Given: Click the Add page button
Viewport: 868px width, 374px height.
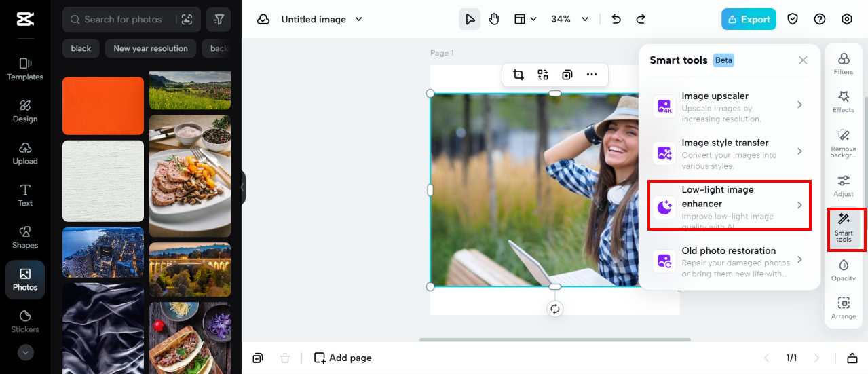Looking at the screenshot, I should pyautogui.click(x=343, y=358).
